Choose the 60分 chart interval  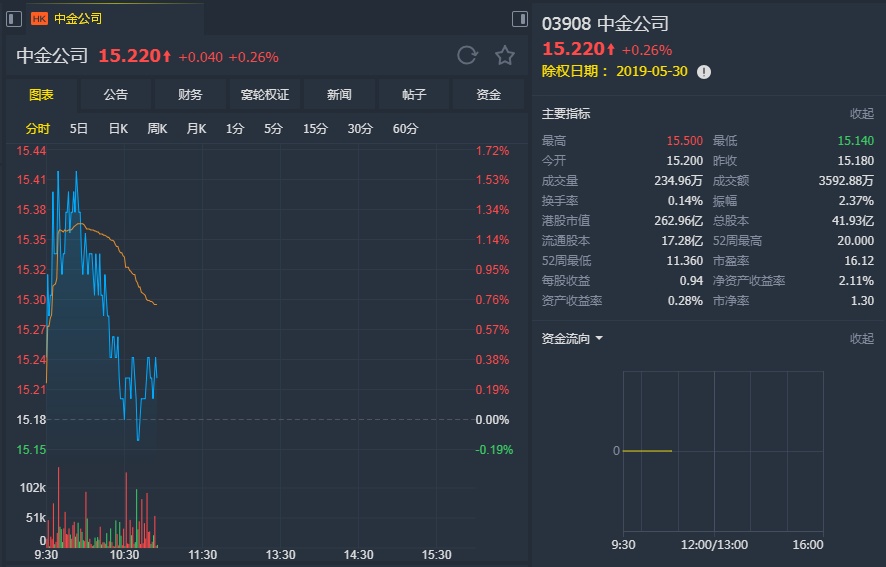[x=405, y=129]
